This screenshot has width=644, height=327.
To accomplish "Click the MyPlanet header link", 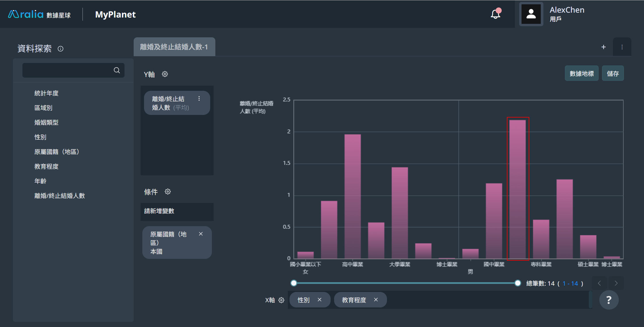I will pyautogui.click(x=115, y=14).
